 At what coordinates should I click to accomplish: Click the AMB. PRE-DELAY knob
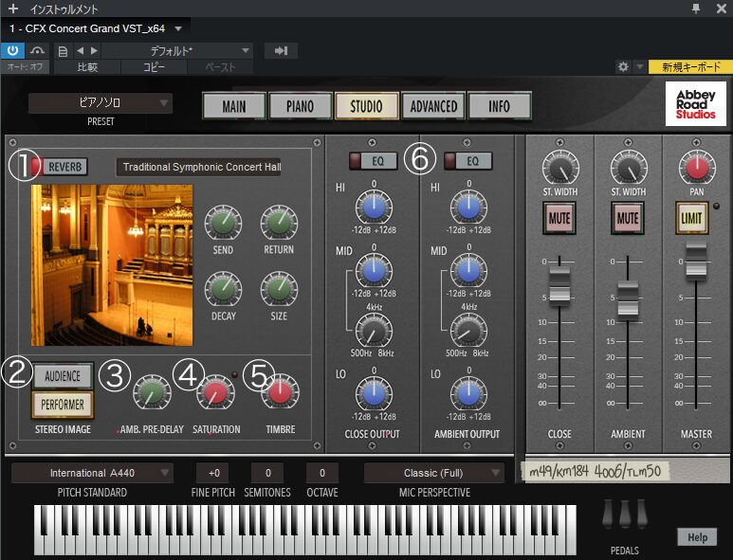152,393
